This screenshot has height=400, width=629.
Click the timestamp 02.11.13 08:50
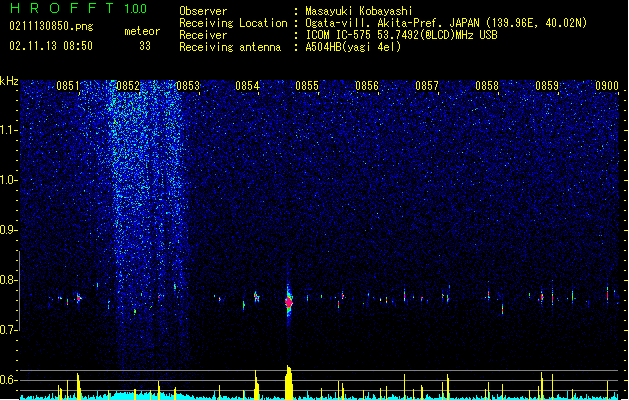[x=51, y=46]
